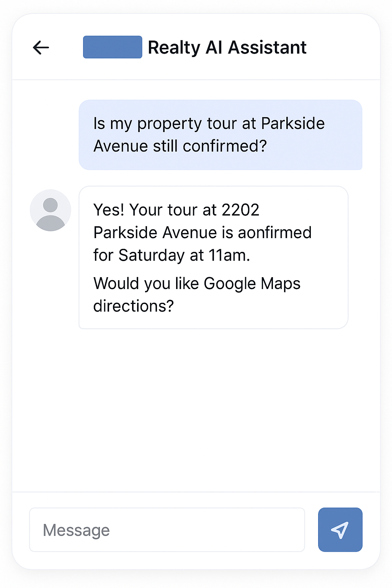Image resolution: width=392 pixels, height=588 pixels.
Task: Click the blue logo block in header
Action: pyautogui.click(x=113, y=47)
